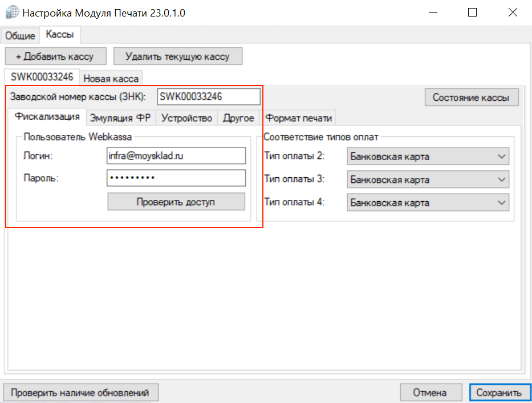Viewport: 532px width, 403px height.
Task: Focus the Пароль password field
Action: pos(176,178)
